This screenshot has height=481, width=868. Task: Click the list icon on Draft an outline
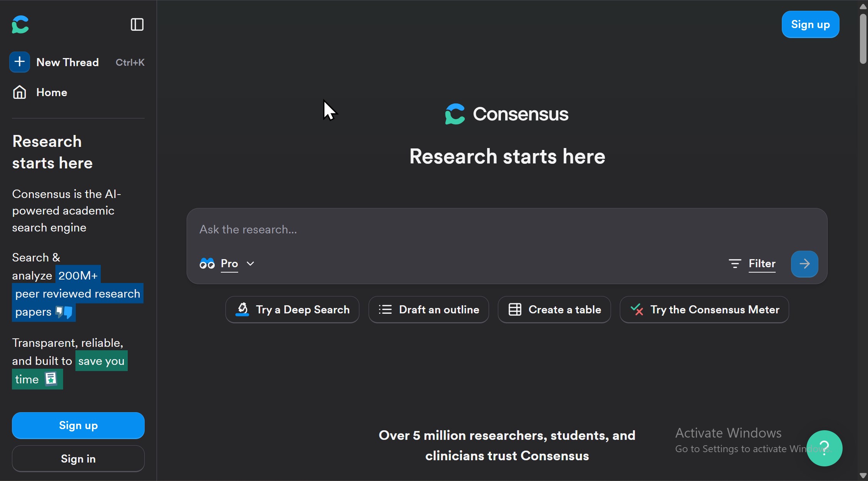tap(385, 310)
